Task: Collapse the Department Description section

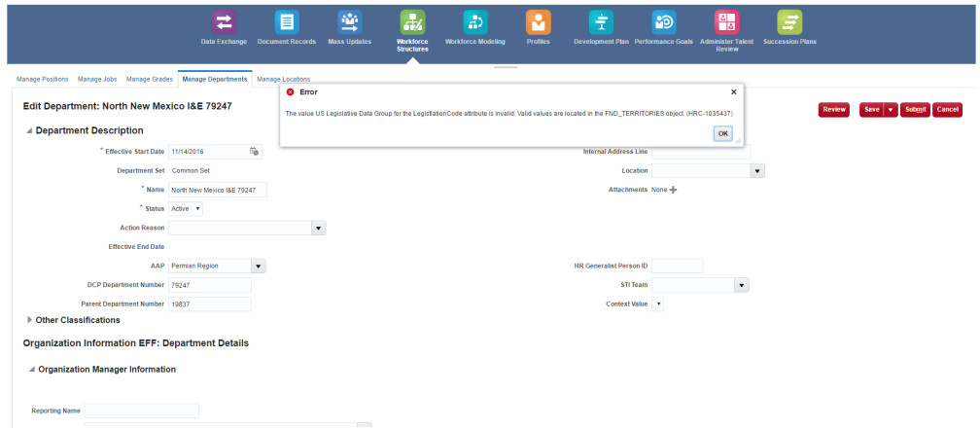Action: point(29,130)
